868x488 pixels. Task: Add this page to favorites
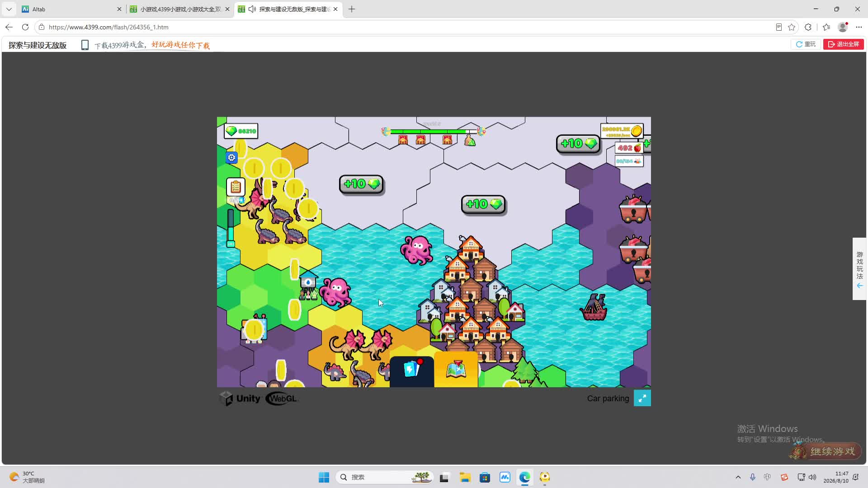coord(792,27)
